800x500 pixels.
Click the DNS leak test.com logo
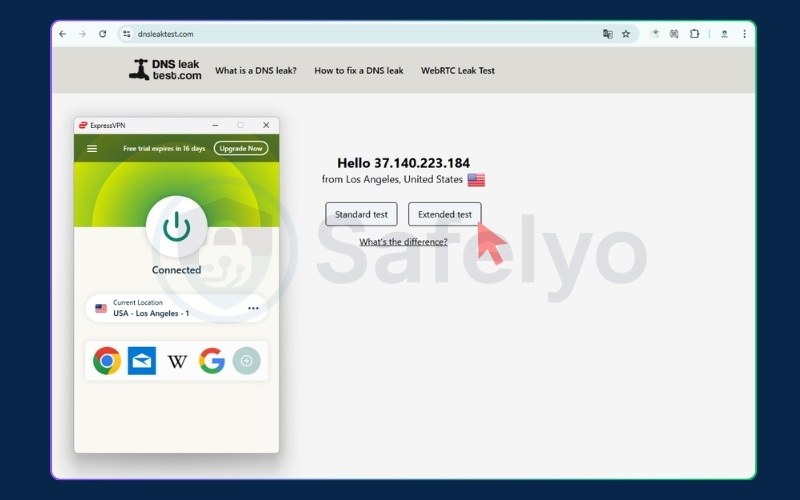pyautogui.click(x=165, y=70)
